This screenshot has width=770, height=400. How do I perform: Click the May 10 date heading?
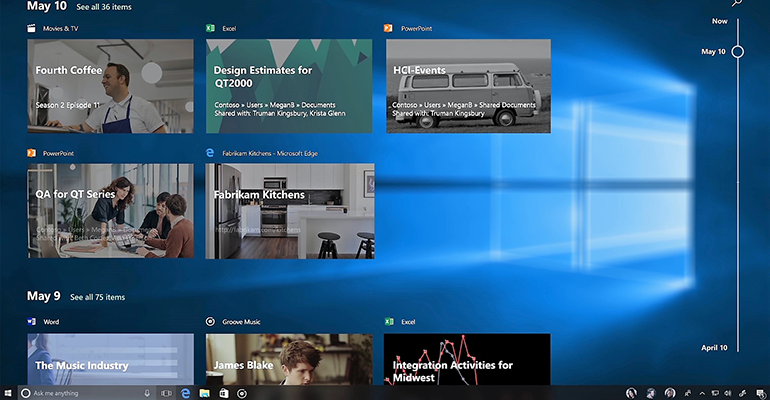tap(47, 6)
